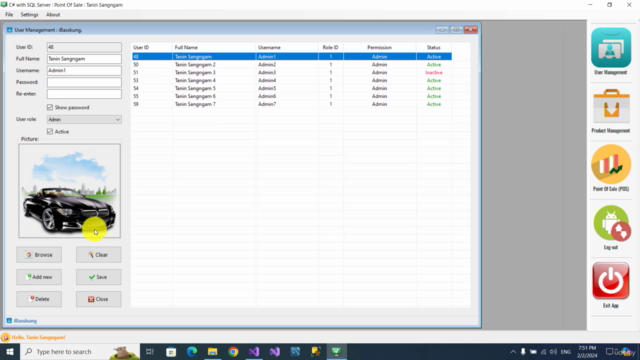Focus the Full Name field
Viewport: 640px width, 360px height.
[x=84, y=59]
